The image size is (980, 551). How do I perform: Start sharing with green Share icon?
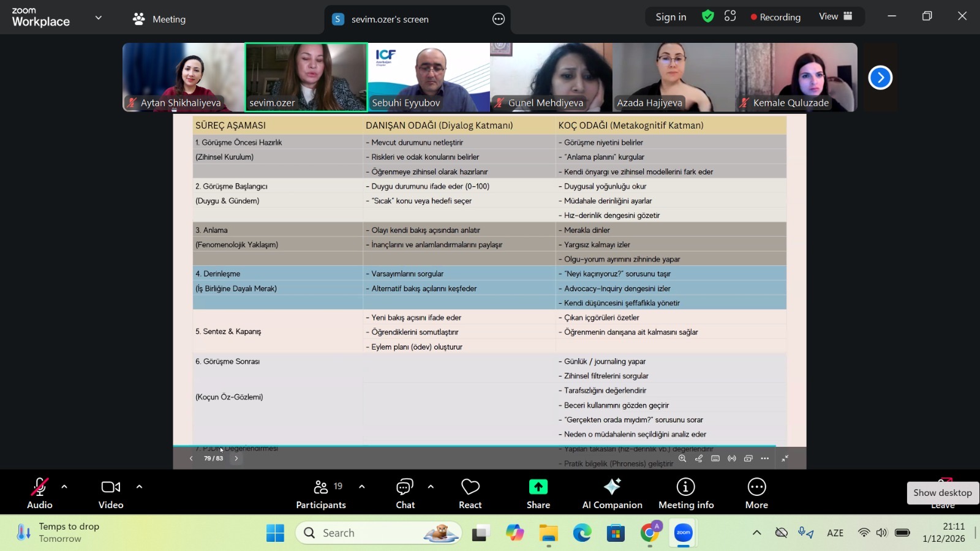point(538,493)
